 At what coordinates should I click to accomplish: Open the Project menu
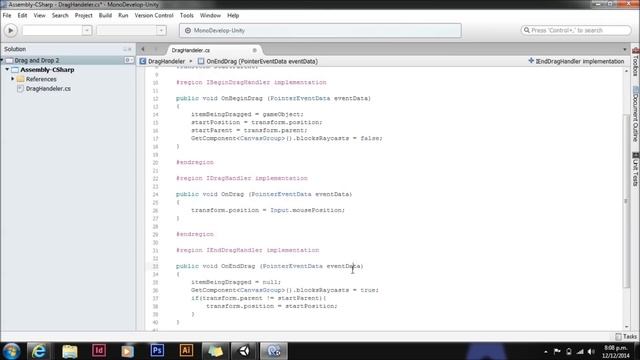tap(83, 16)
